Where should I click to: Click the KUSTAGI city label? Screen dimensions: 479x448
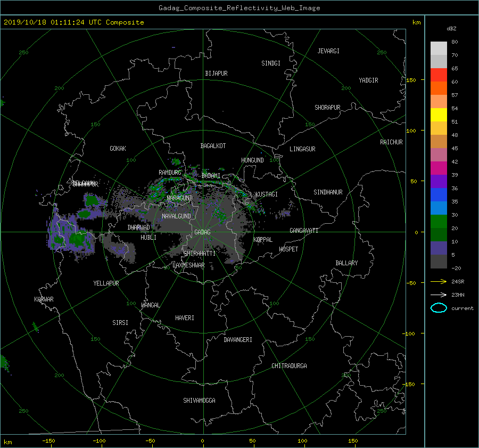click(x=267, y=194)
